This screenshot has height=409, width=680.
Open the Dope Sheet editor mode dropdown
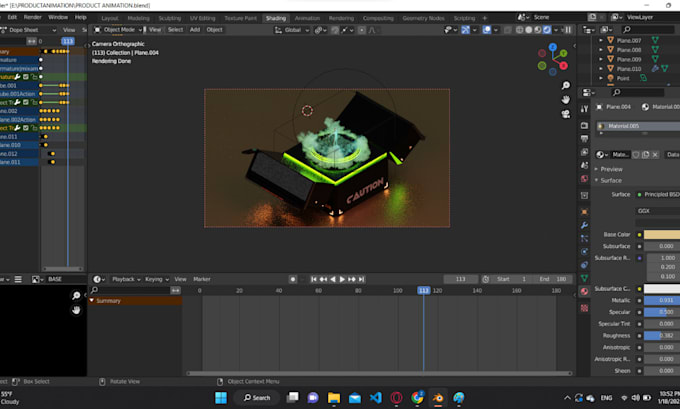pyautogui.click(x=28, y=30)
